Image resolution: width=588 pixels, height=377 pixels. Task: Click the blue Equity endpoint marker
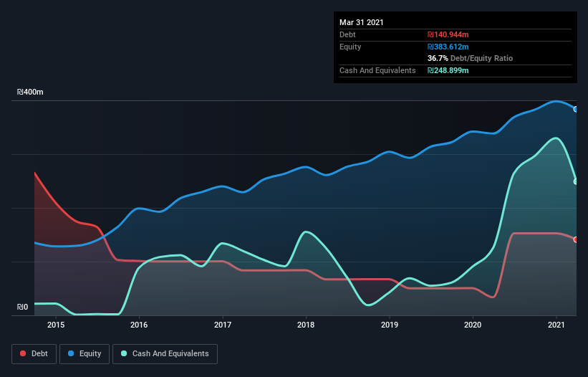576,109
